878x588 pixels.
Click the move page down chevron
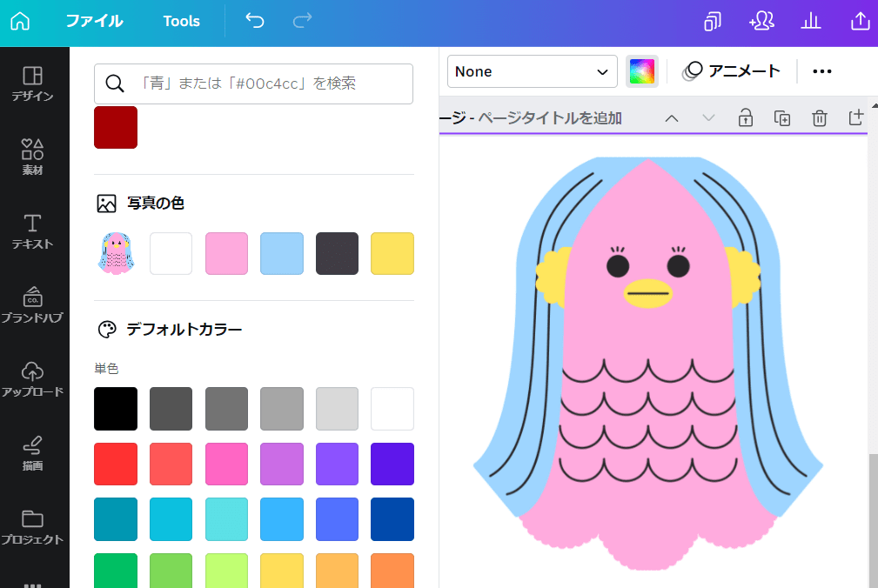click(708, 117)
